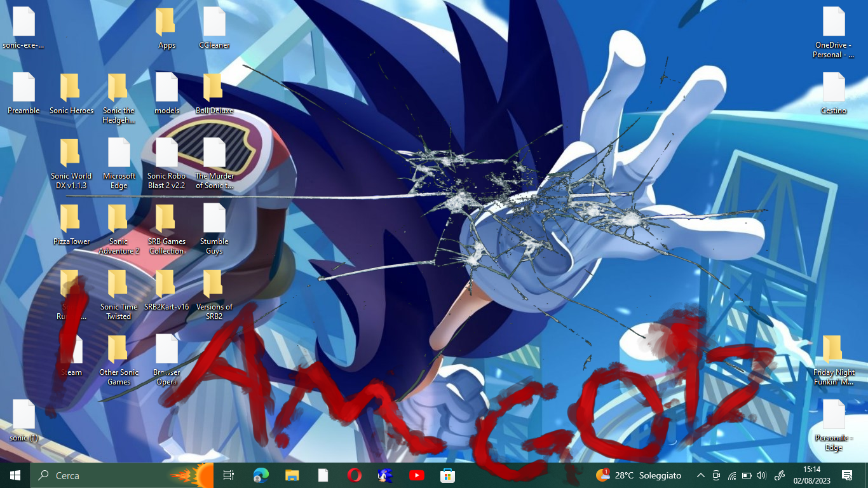Select the sonic (1) file icon
Image resolution: width=868 pixels, height=488 pixels.
24,421
